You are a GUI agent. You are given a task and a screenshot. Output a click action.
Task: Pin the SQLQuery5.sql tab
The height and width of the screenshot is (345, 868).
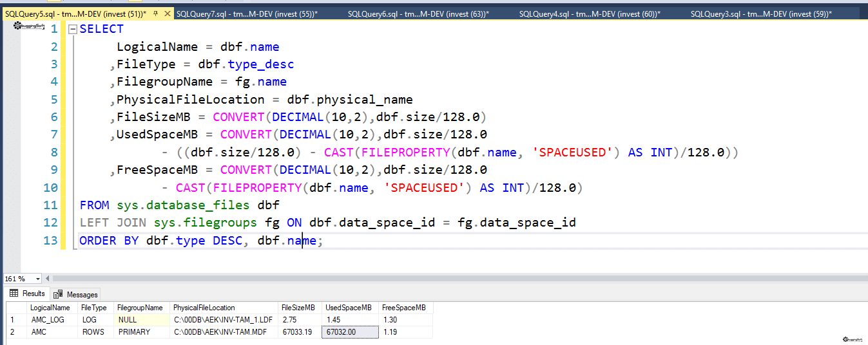155,14
